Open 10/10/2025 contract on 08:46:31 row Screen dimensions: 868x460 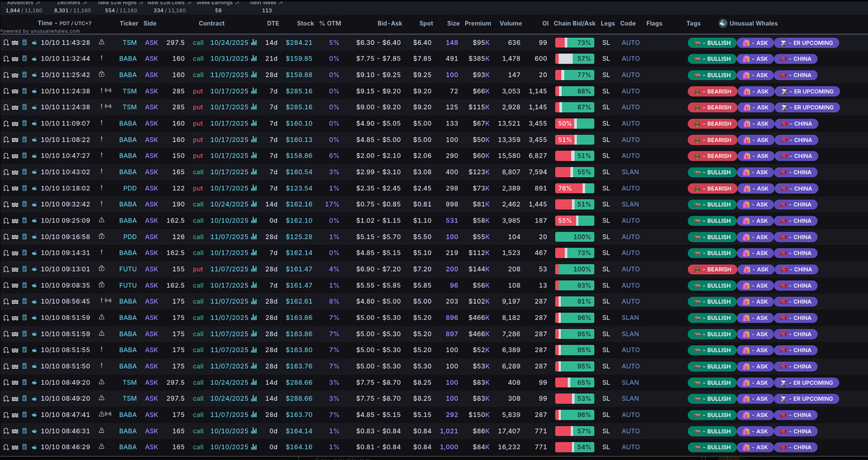(x=229, y=431)
